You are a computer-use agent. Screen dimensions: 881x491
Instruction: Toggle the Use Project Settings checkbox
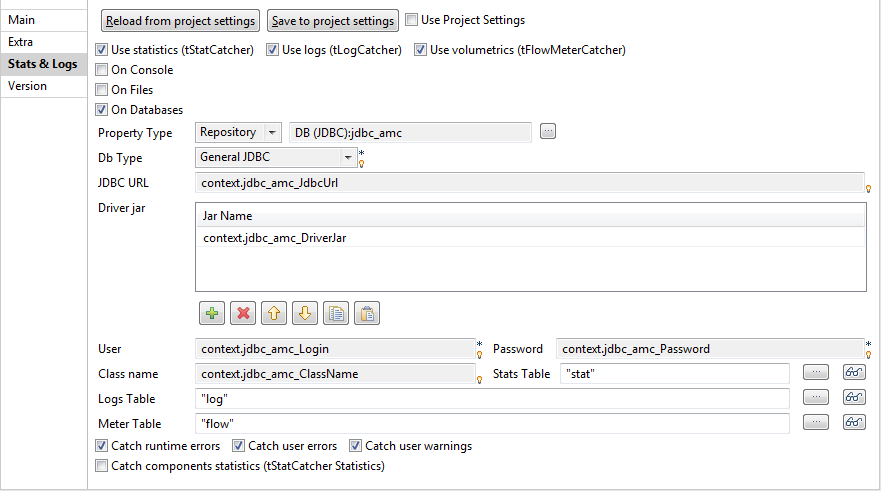(412, 20)
